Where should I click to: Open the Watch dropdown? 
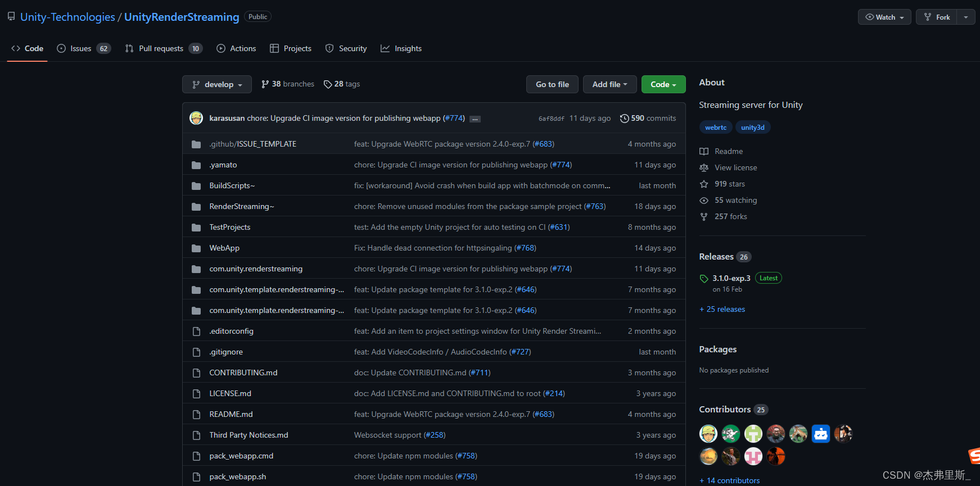pos(884,17)
